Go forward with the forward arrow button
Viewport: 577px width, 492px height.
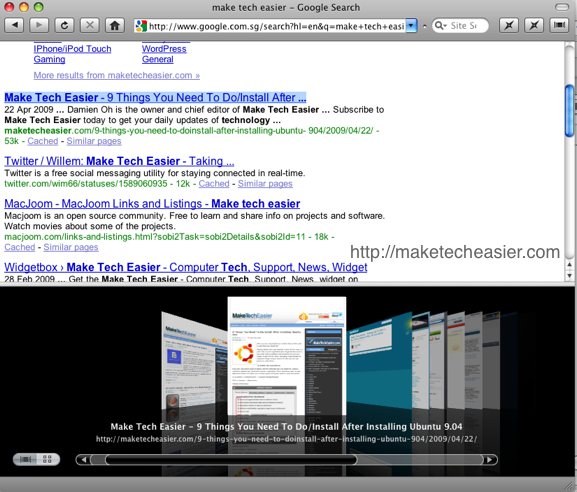coord(39,25)
